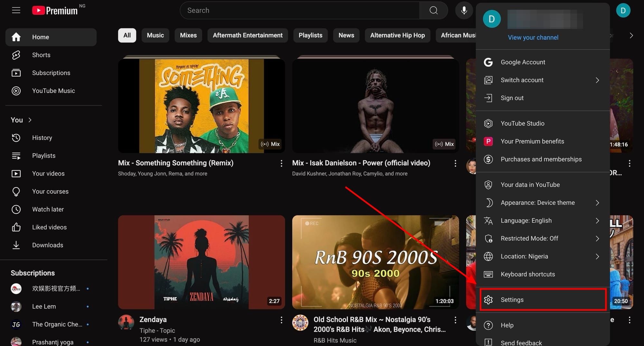This screenshot has width=644, height=346.
Task: Open Liked videos
Action: (x=51, y=227)
